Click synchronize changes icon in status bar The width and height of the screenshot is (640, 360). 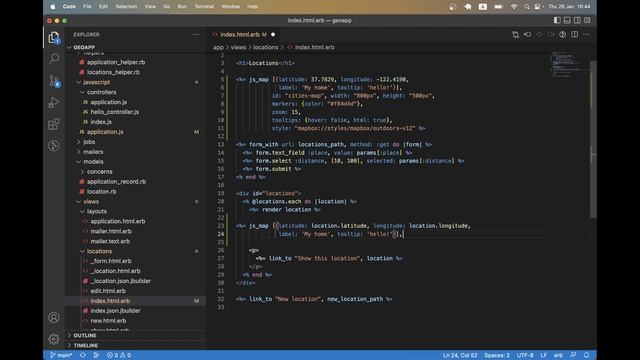83,356
